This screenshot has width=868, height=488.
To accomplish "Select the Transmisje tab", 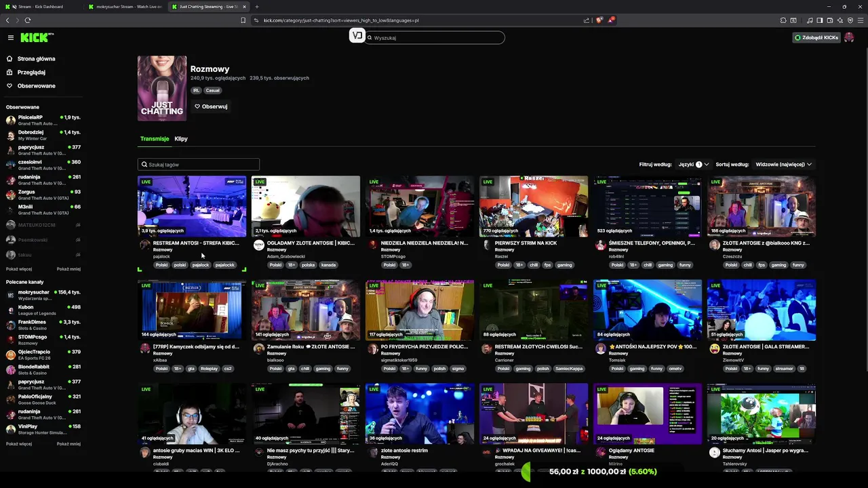I will click(155, 139).
